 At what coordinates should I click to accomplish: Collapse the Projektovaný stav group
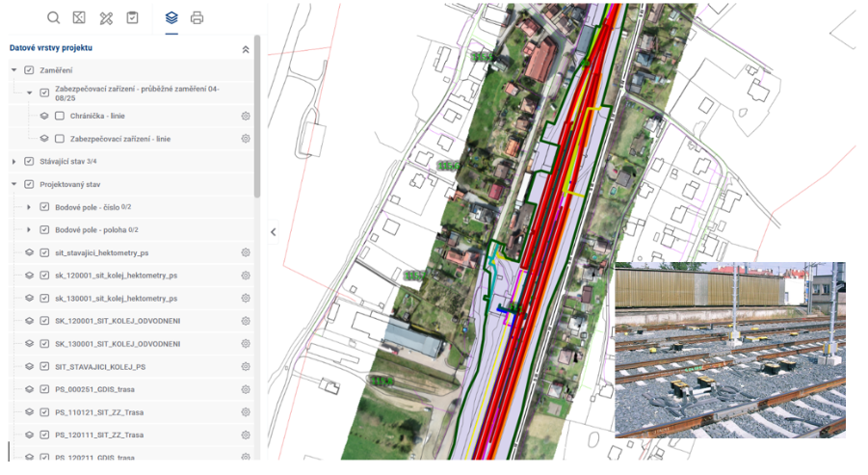tap(13, 184)
